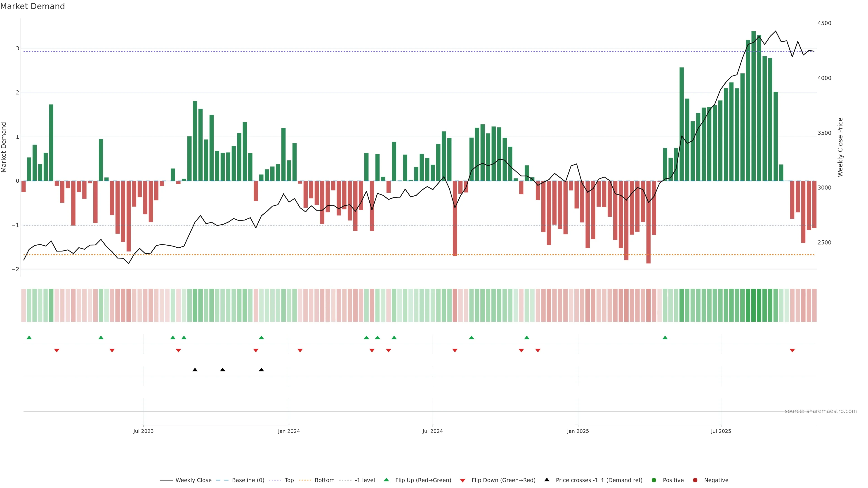Click the red Negative legend circle
Viewport: 868px width, 488px height.
695,480
